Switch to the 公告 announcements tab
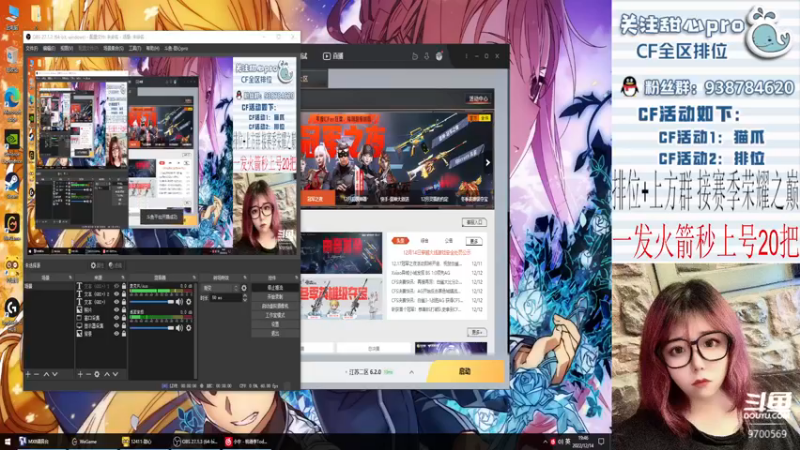800x450 pixels. pyautogui.click(x=448, y=240)
